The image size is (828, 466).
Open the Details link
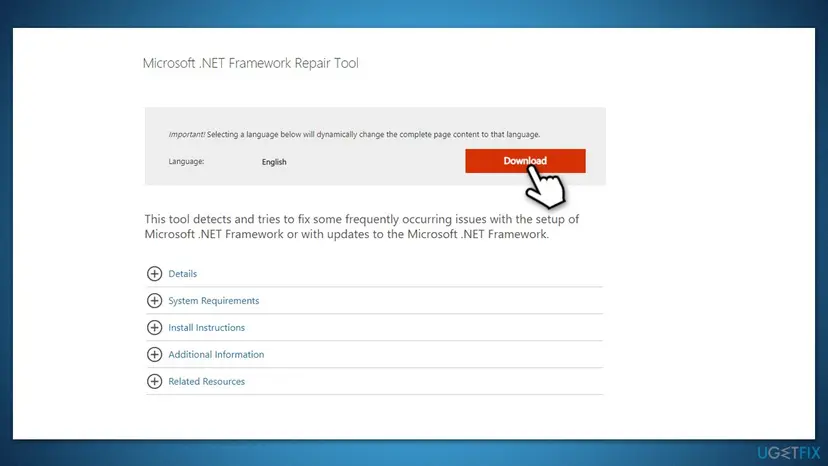[183, 274]
